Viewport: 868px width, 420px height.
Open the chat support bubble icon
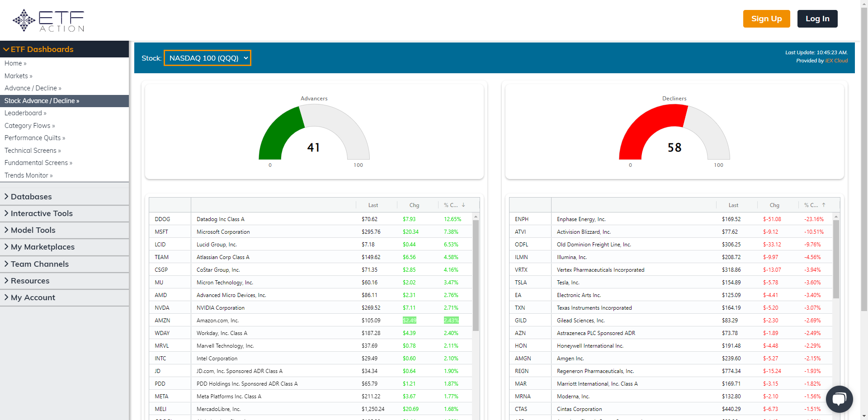839,399
